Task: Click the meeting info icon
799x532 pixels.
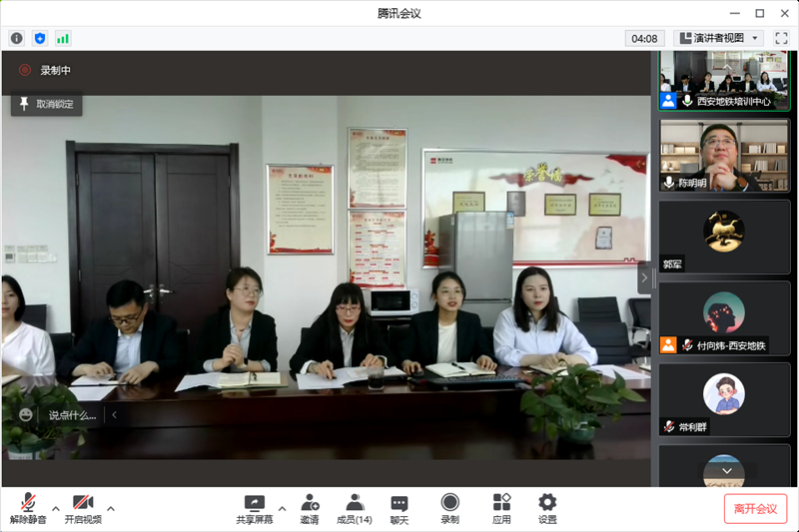Action: point(16,38)
